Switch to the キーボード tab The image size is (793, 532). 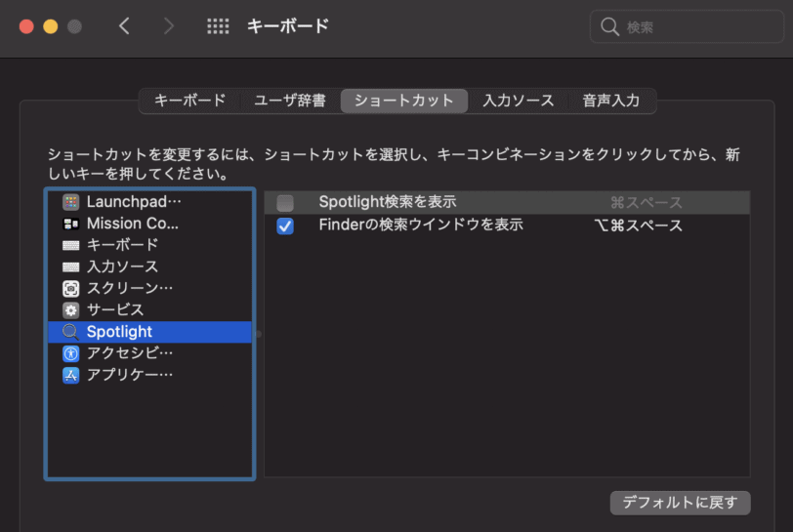[189, 101]
